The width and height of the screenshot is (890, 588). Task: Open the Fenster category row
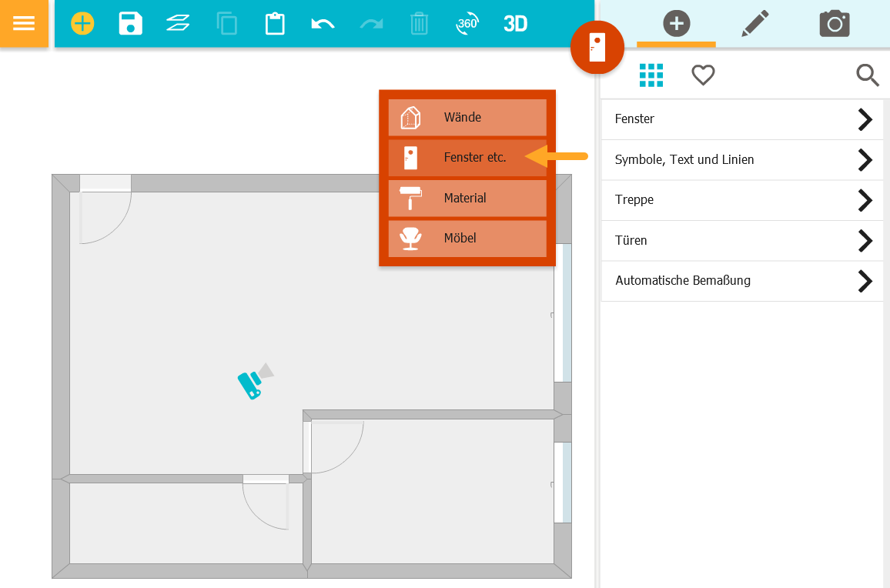point(742,119)
